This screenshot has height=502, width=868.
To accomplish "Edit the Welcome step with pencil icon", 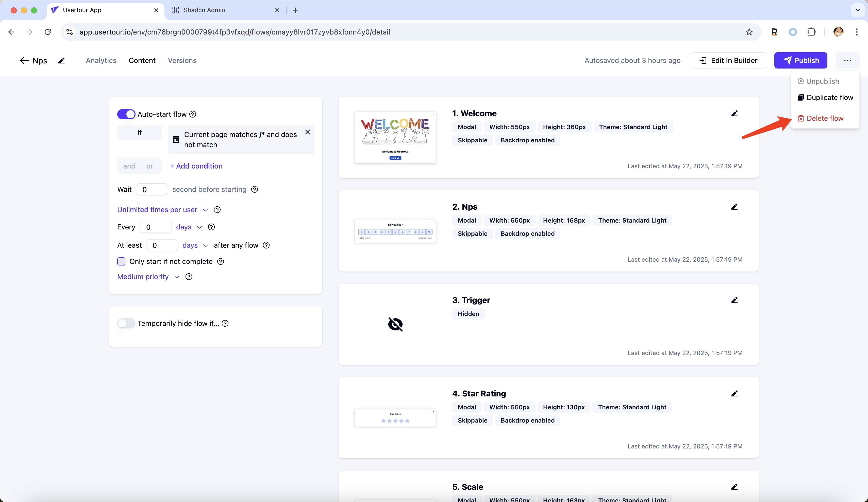I will click(x=734, y=113).
